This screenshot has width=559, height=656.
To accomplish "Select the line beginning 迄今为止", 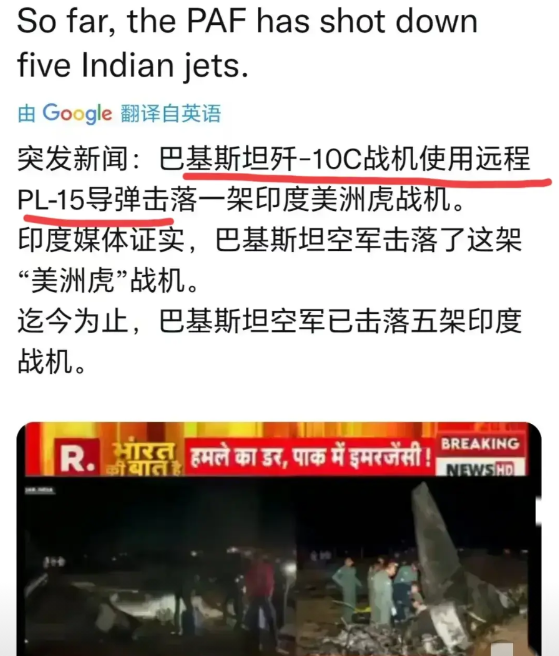I will (269, 321).
